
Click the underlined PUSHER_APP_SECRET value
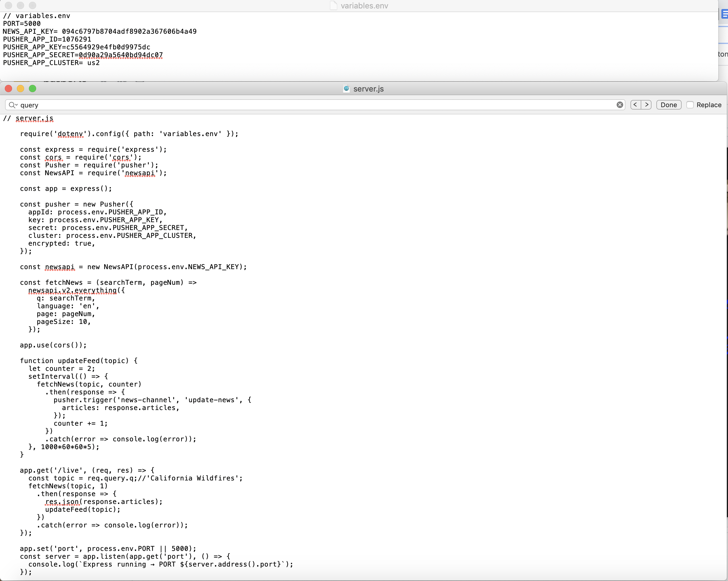click(x=120, y=55)
